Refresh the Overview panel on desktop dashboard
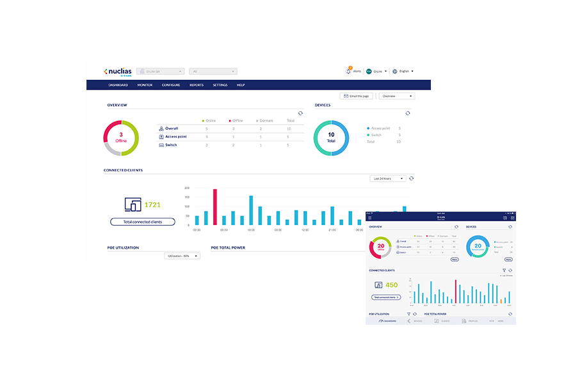Screen dimensions: 582x392 (x=300, y=113)
